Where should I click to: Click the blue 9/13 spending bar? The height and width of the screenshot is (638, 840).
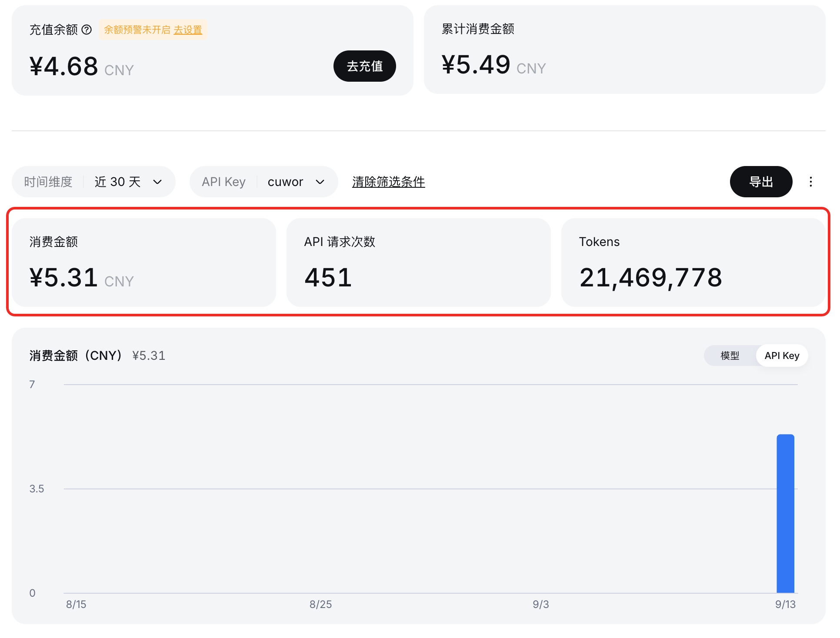(786, 513)
